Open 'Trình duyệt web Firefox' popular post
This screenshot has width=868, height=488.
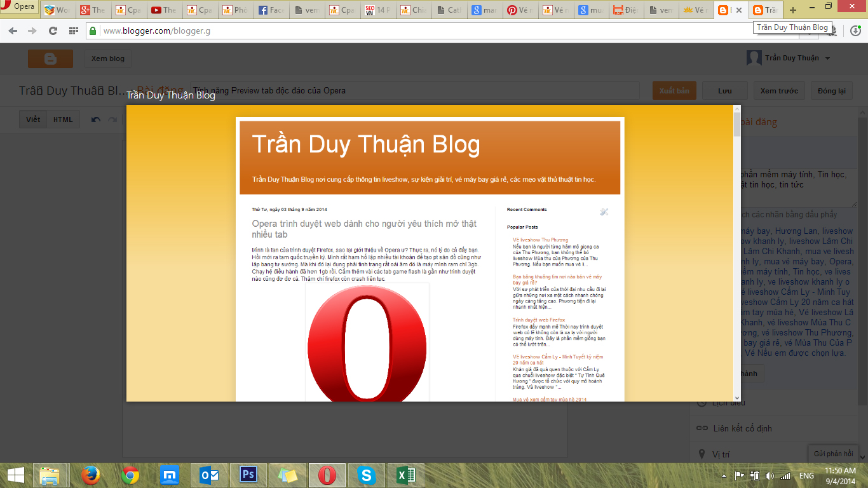pyautogui.click(x=539, y=320)
